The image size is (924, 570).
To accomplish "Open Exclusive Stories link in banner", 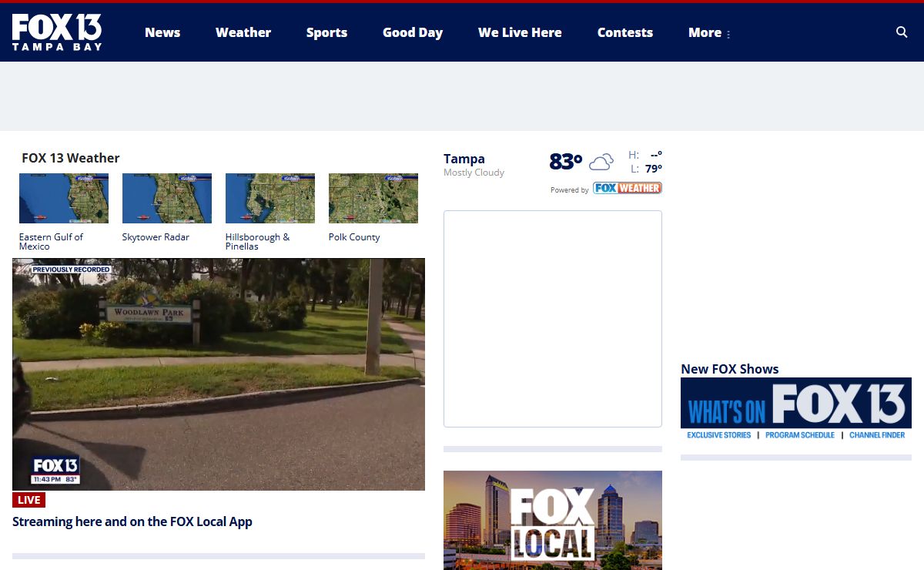I will 719,435.
